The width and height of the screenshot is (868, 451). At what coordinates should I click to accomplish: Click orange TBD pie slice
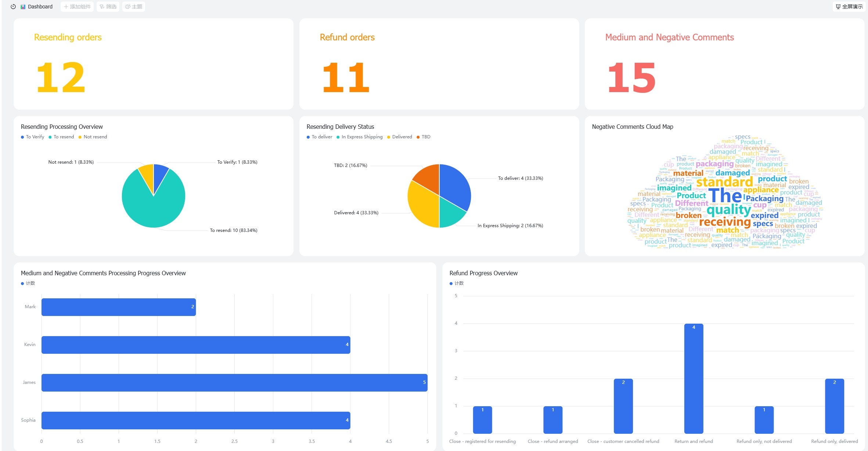429,178
